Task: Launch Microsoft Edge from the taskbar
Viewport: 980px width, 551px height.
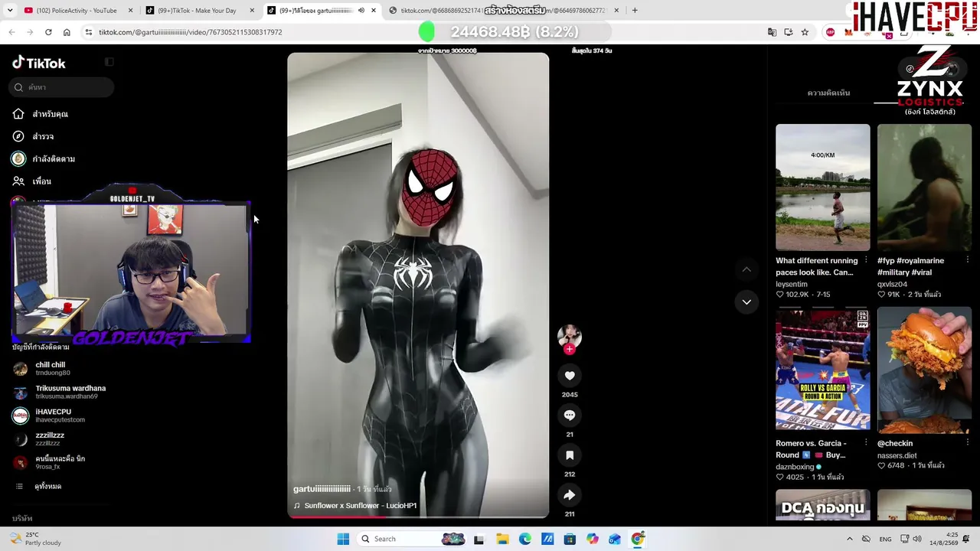Action: (x=525, y=539)
